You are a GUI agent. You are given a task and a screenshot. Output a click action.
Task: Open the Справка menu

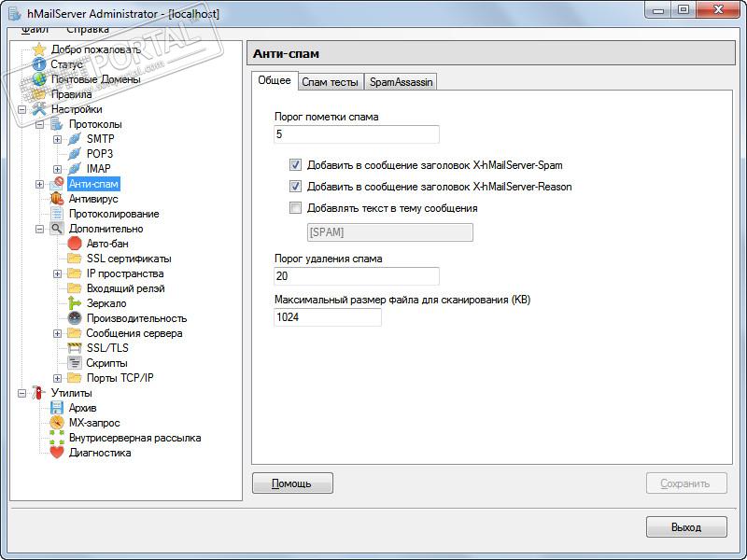[88, 30]
